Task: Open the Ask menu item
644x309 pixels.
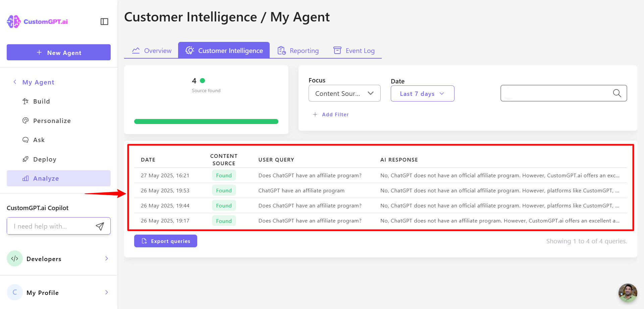Action: [x=59, y=140]
